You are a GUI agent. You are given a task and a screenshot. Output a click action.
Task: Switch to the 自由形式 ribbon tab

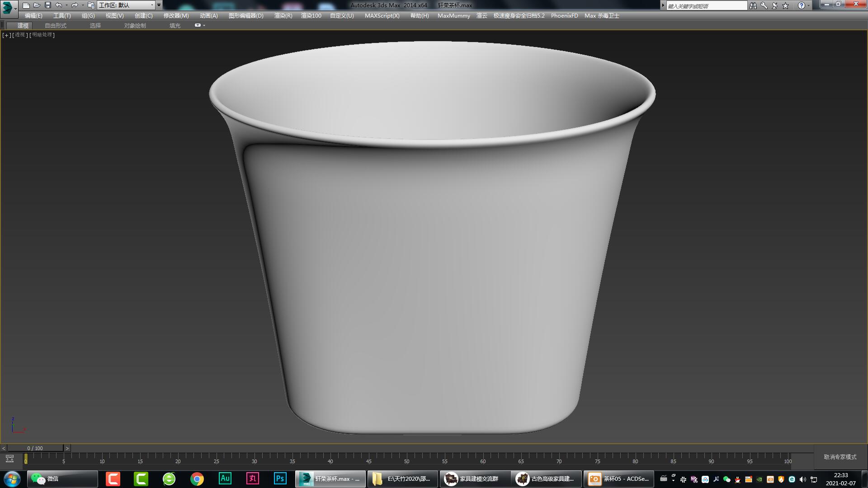click(55, 25)
